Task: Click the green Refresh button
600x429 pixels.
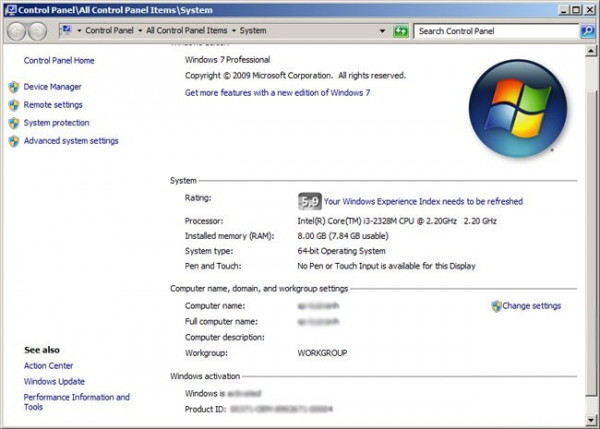Action: point(401,31)
